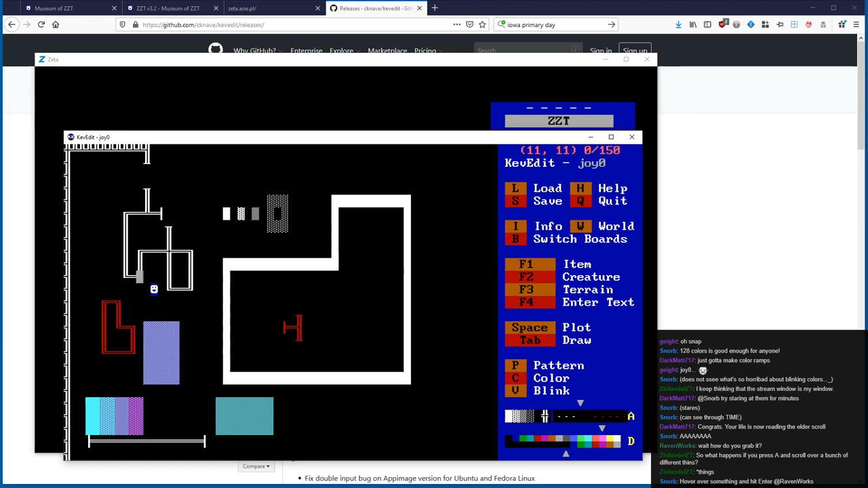Toggle Blink with the V key icon
This screenshot has width=868, height=488.
[515, 390]
